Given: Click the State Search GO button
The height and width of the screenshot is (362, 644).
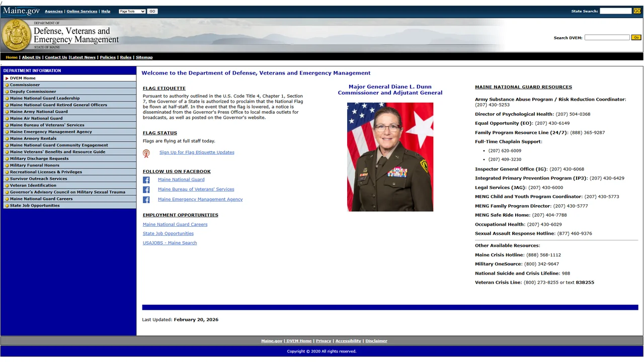Looking at the screenshot, I should pyautogui.click(x=637, y=11).
